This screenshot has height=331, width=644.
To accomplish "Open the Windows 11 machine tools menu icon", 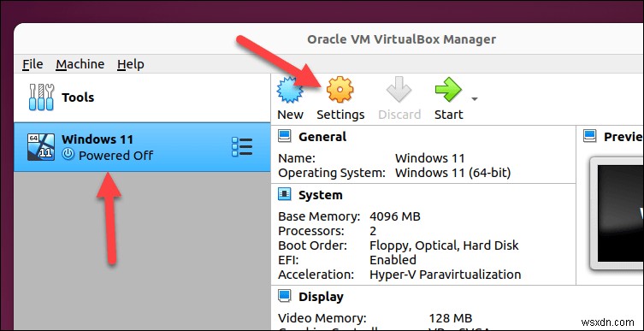I will (242, 146).
